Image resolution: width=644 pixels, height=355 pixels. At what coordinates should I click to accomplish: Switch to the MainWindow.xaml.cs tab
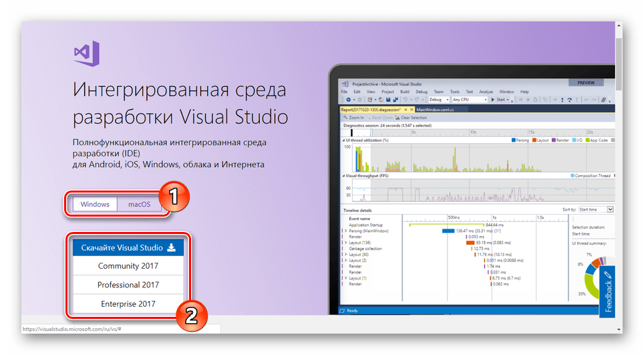(x=435, y=108)
